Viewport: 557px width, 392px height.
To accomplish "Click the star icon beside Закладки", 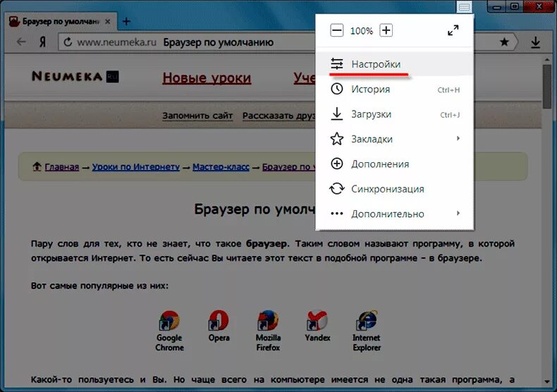I will [337, 139].
